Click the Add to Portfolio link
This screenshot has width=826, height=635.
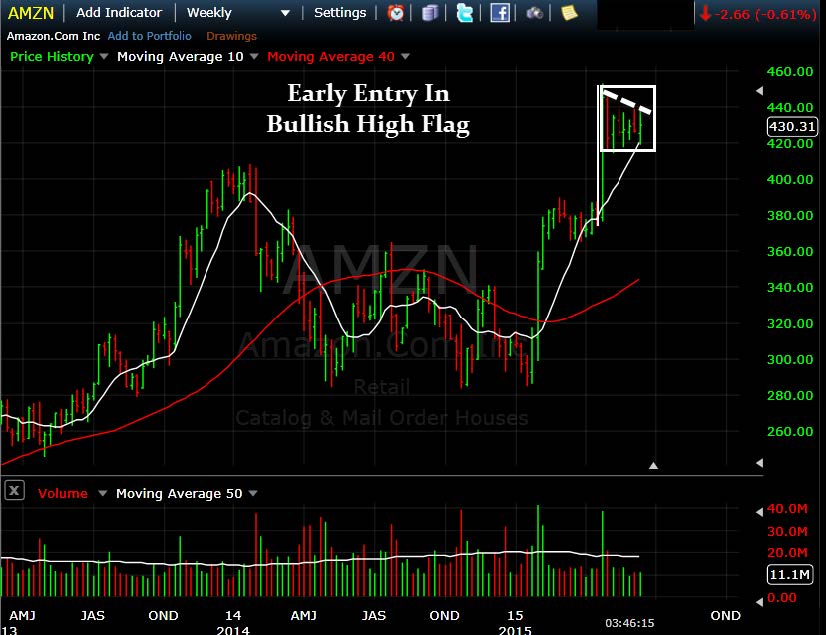150,36
